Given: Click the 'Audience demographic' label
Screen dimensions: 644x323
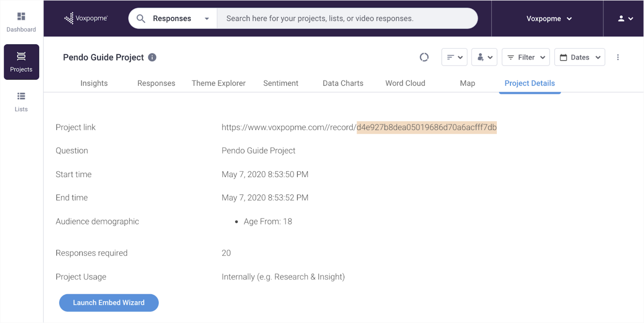Looking at the screenshot, I should pos(97,221).
